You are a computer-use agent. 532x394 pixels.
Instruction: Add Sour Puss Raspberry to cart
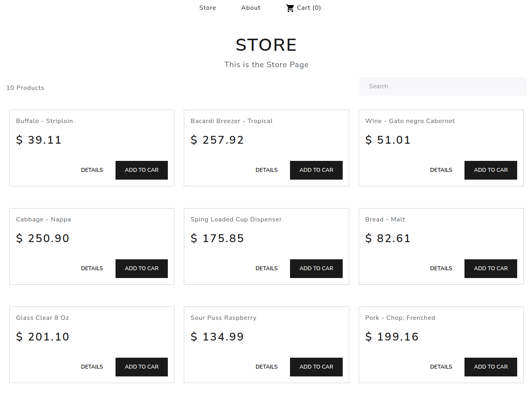[316, 367]
